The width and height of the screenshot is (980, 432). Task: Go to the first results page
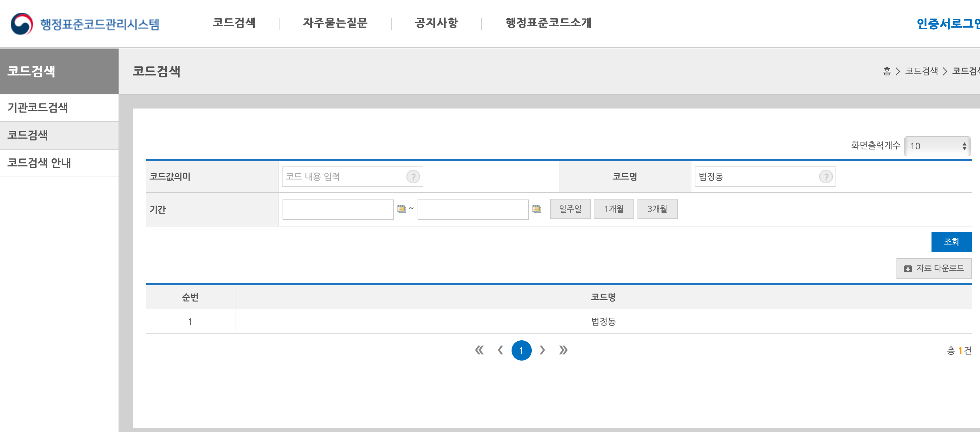pyautogui.click(x=479, y=350)
